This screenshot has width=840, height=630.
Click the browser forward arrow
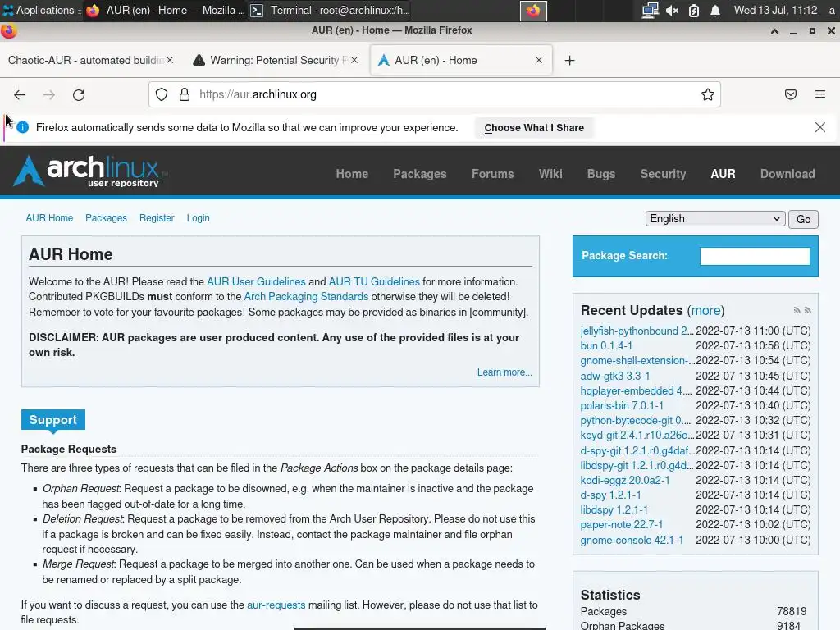click(x=48, y=95)
